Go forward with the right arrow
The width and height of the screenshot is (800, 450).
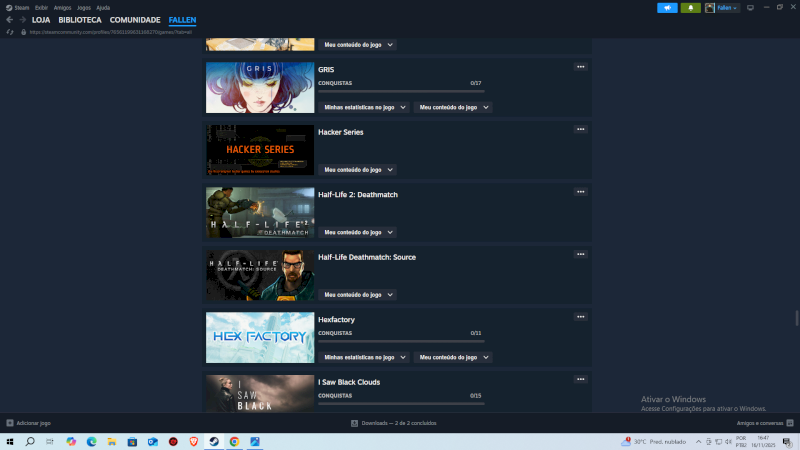point(22,20)
